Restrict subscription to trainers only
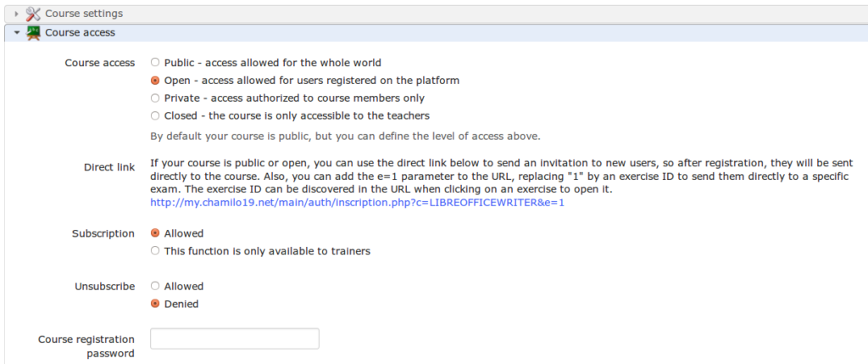This screenshot has width=868, height=364. click(x=155, y=251)
